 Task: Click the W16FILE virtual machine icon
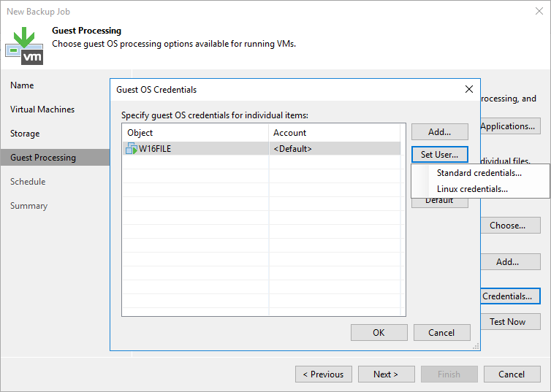coord(132,149)
